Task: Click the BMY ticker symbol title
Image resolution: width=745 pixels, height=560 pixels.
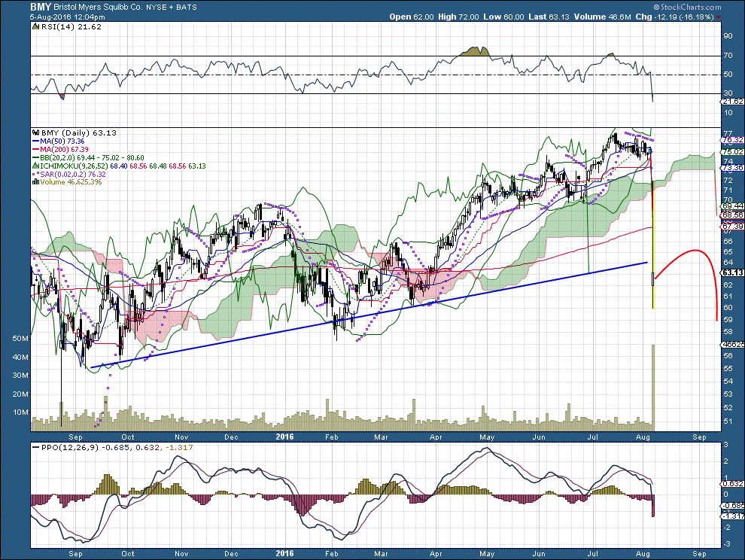Action: click(41, 7)
